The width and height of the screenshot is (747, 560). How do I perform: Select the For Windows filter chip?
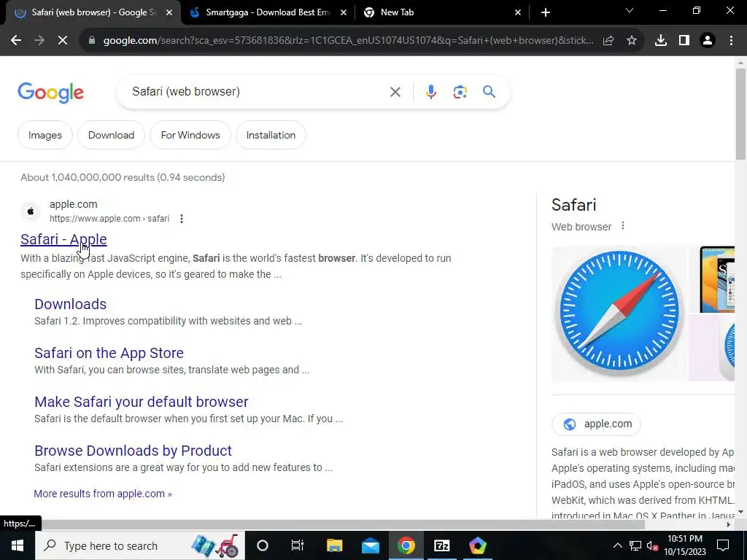click(x=190, y=135)
